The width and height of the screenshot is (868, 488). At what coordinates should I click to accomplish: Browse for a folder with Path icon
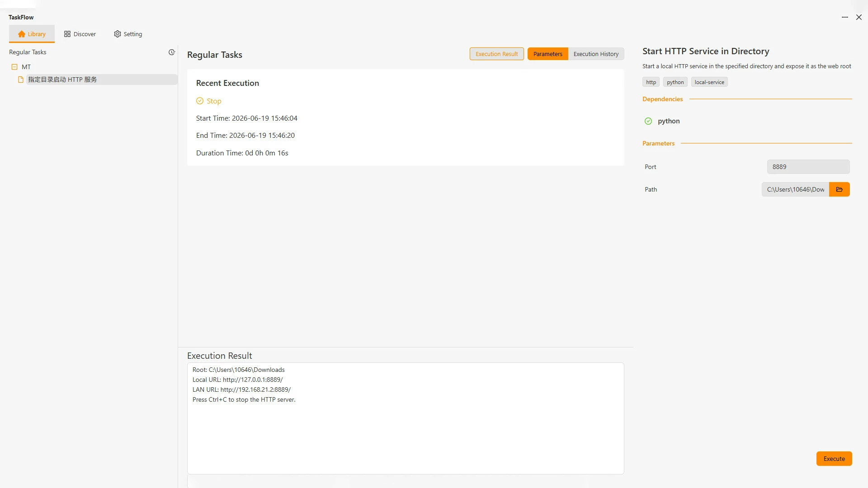[x=840, y=189]
